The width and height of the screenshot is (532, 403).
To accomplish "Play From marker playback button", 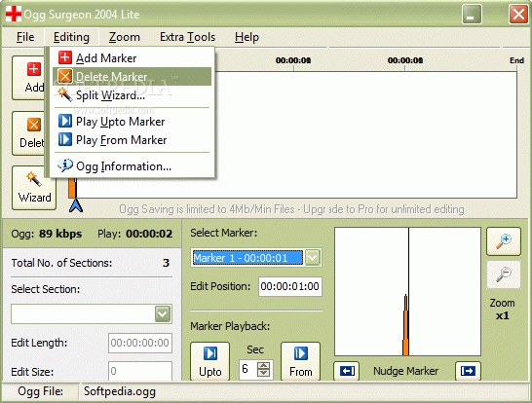I will pyautogui.click(x=301, y=361).
